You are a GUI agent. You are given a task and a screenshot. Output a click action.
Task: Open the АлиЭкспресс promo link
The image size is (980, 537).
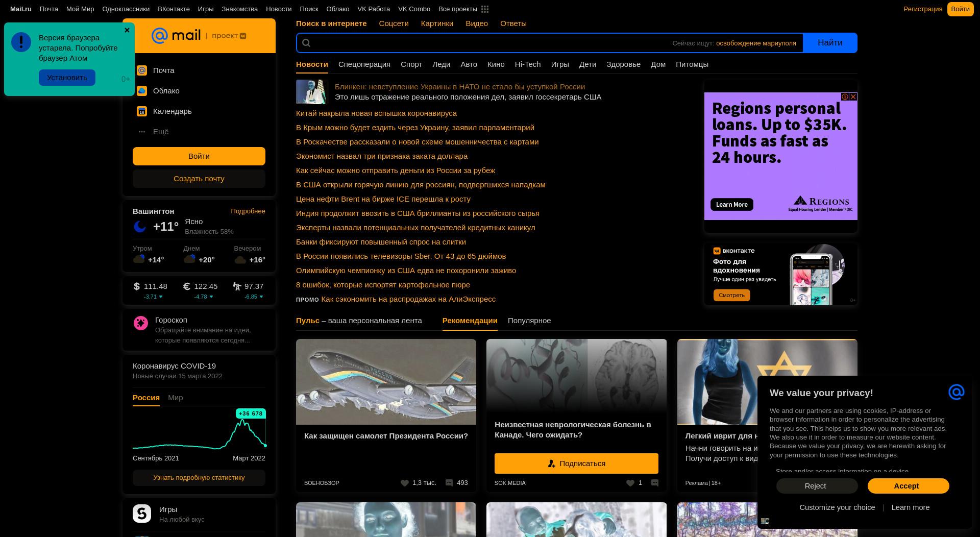click(408, 299)
